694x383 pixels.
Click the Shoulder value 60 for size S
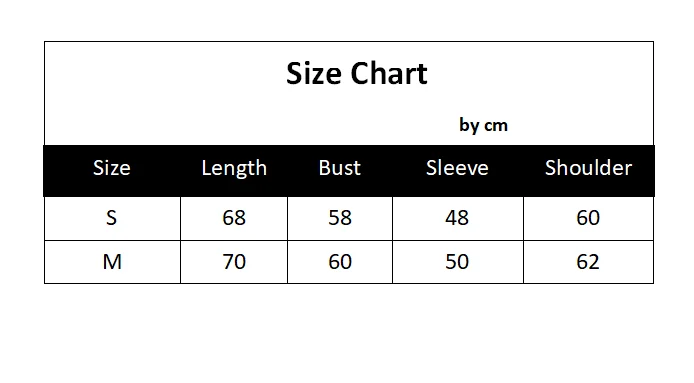pyautogui.click(x=588, y=218)
